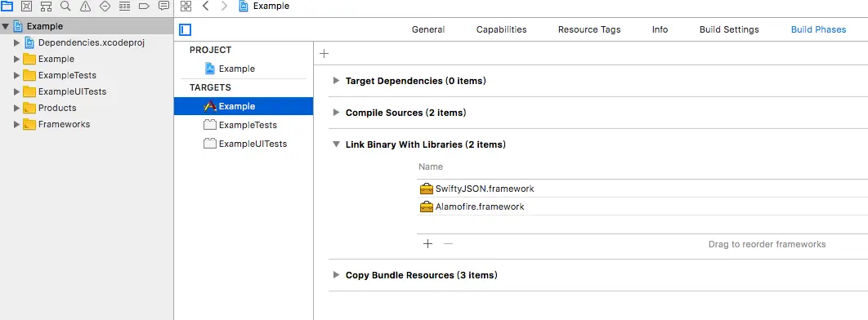
Task: Select the Example target row
Action: click(244, 106)
